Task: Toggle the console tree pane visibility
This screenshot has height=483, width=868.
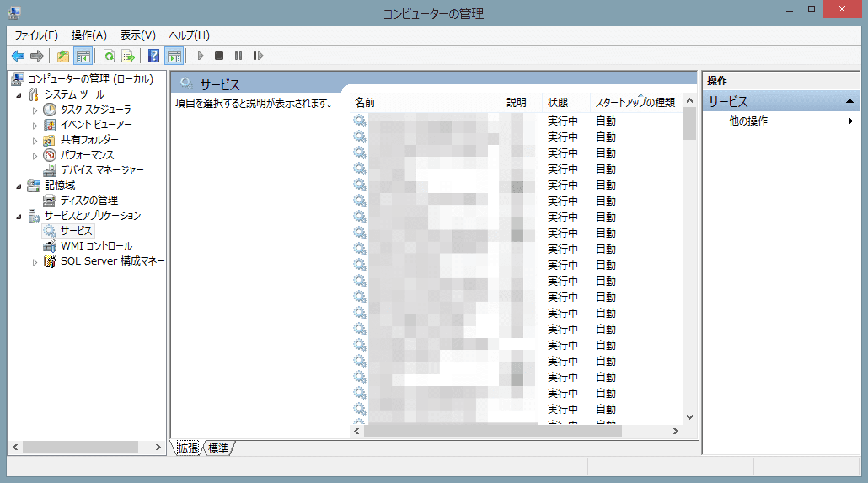Action: pyautogui.click(x=83, y=56)
